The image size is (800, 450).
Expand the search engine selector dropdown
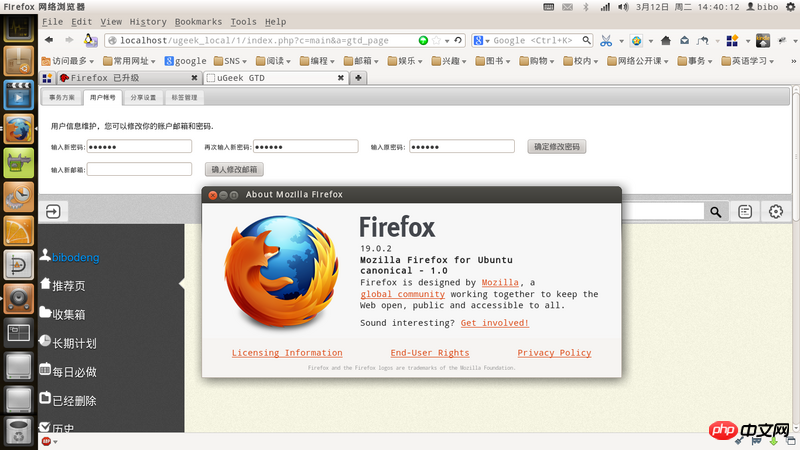[x=482, y=40]
